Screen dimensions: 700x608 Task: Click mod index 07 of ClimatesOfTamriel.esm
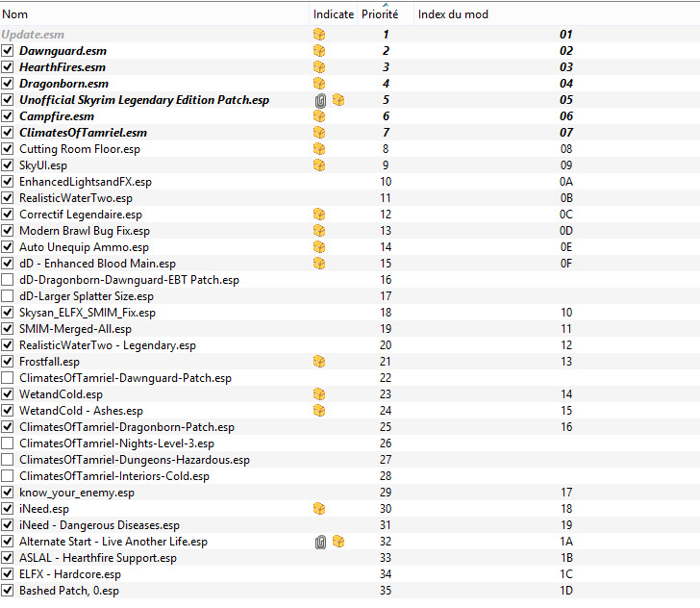point(566,133)
